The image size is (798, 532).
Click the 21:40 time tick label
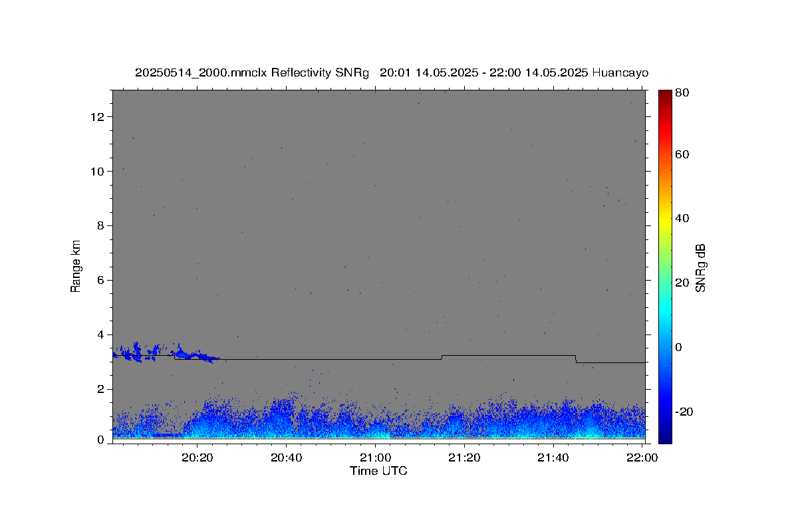click(x=553, y=458)
